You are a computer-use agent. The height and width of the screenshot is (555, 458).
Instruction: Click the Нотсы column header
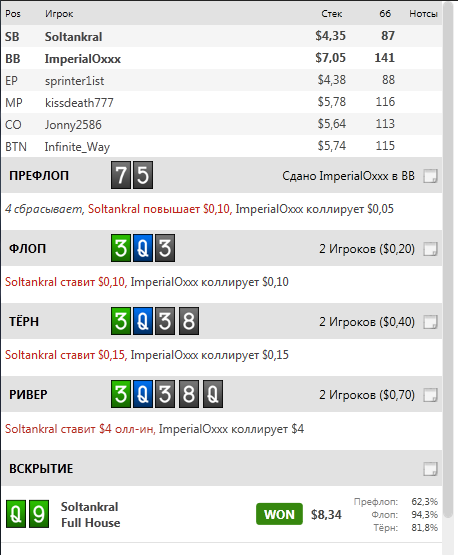point(423,14)
